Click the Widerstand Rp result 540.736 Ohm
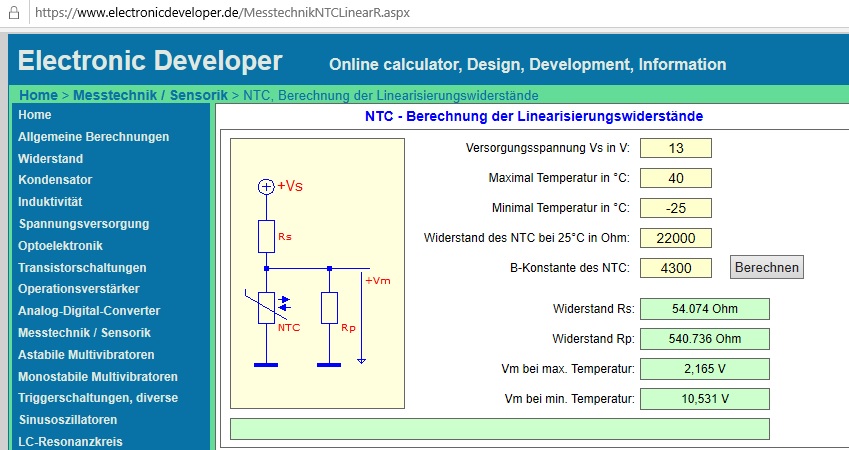849x450 pixels. [704, 339]
